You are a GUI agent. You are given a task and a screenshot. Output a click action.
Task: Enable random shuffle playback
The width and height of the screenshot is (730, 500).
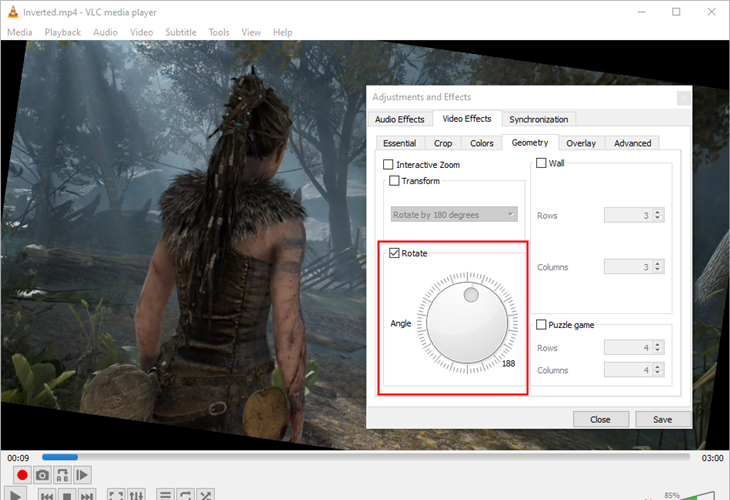(205, 495)
